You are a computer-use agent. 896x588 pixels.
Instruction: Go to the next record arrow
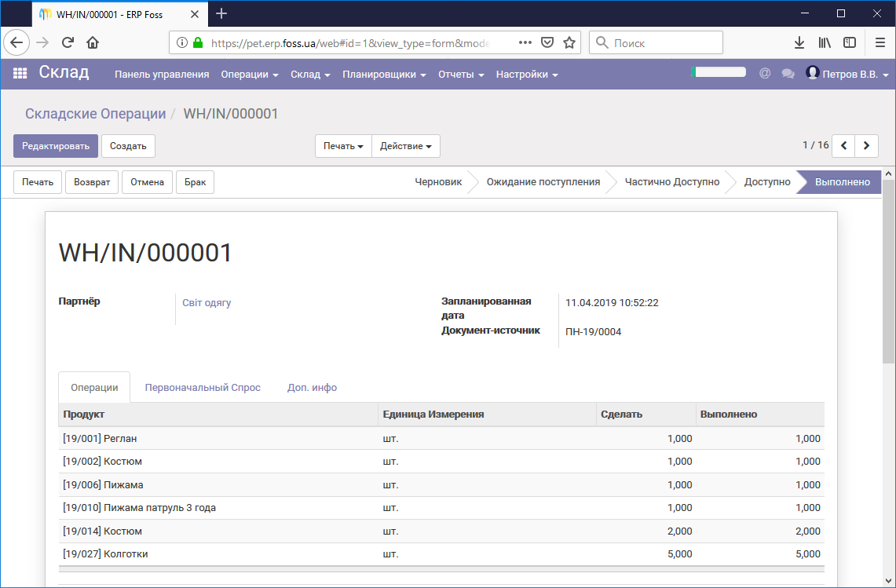pyautogui.click(x=866, y=146)
